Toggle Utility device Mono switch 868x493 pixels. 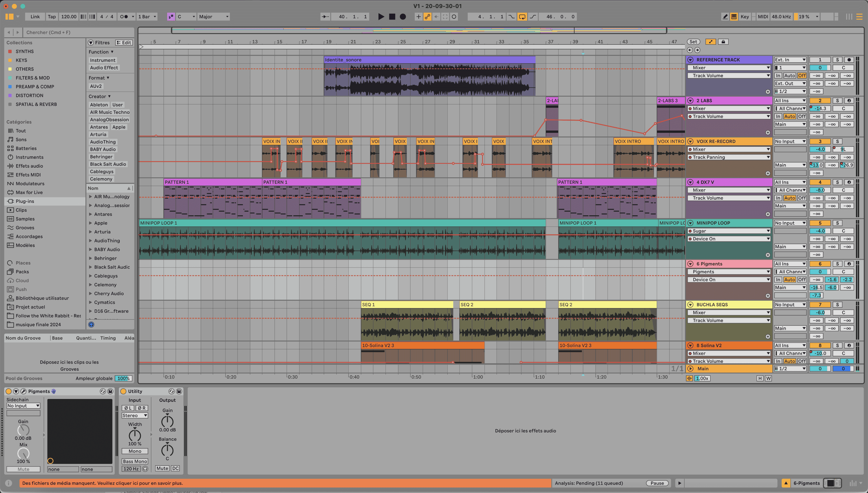[x=134, y=451]
